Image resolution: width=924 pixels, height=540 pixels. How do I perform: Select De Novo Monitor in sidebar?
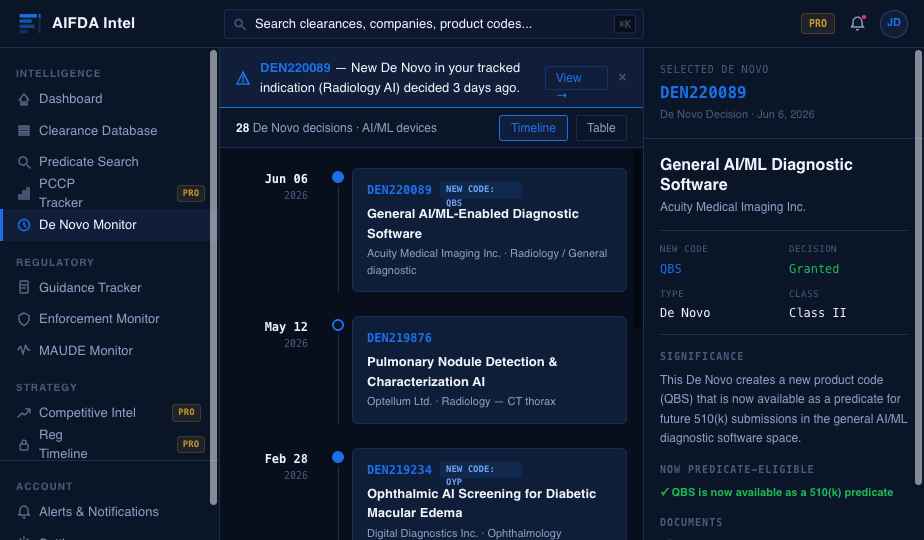coord(106,225)
